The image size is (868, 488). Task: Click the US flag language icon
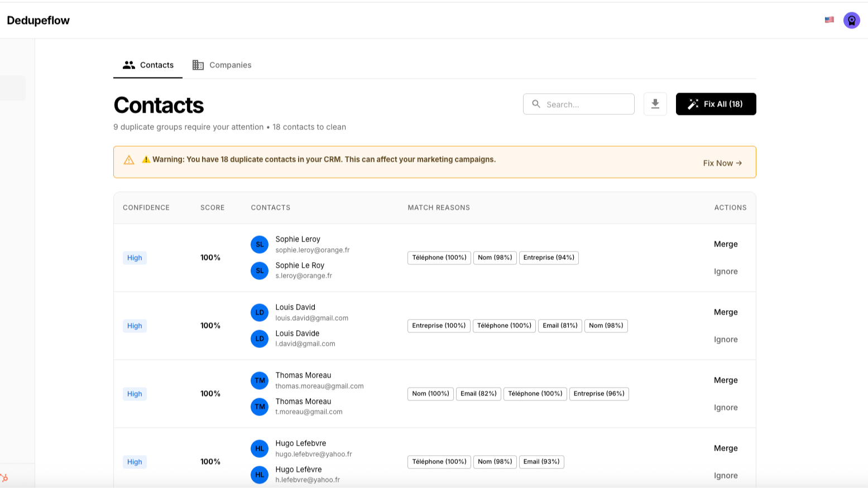(829, 20)
